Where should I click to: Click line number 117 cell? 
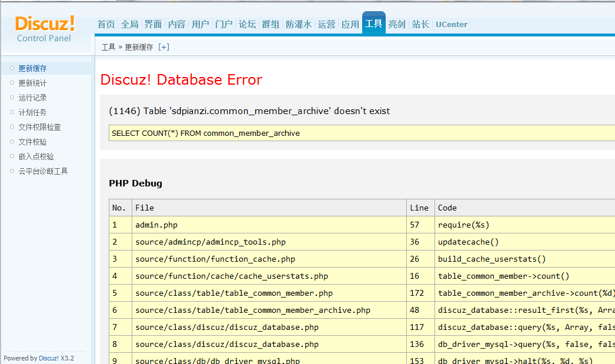tap(420, 327)
